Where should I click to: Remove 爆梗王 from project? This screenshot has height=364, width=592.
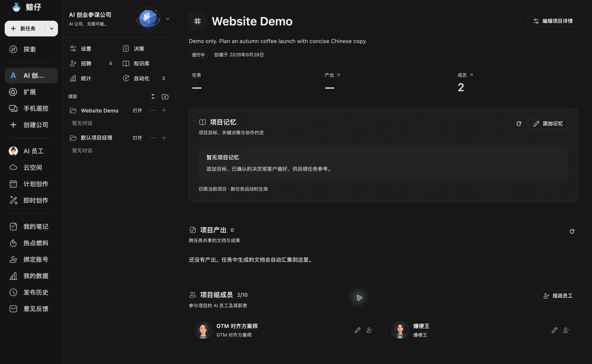tap(566, 330)
